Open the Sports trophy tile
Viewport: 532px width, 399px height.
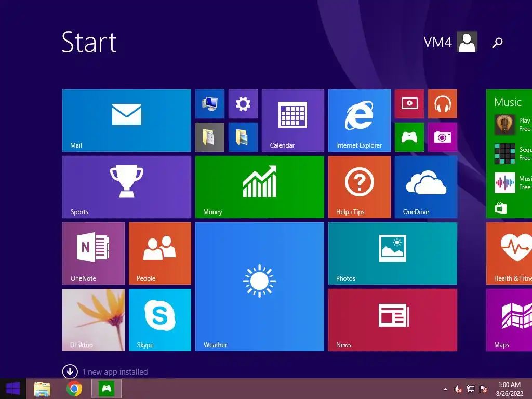click(x=127, y=187)
